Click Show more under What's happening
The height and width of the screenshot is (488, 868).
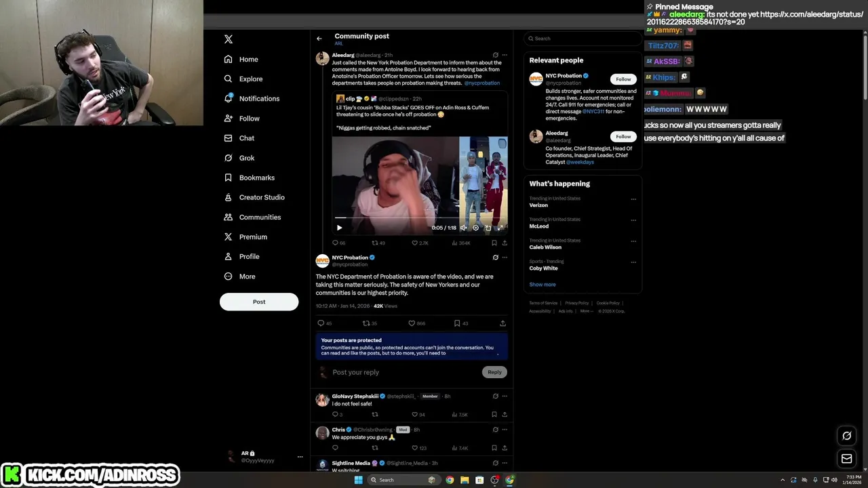point(542,285)
